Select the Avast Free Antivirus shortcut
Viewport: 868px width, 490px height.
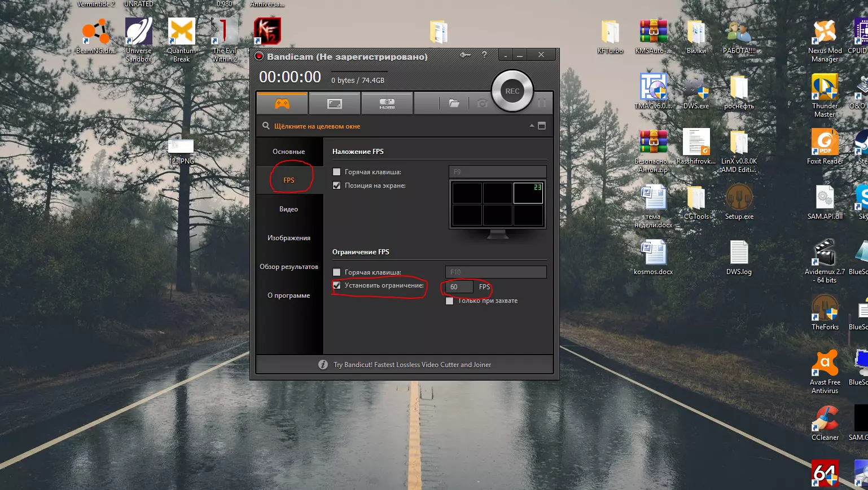pyautogui.click(x=825, y=372)
